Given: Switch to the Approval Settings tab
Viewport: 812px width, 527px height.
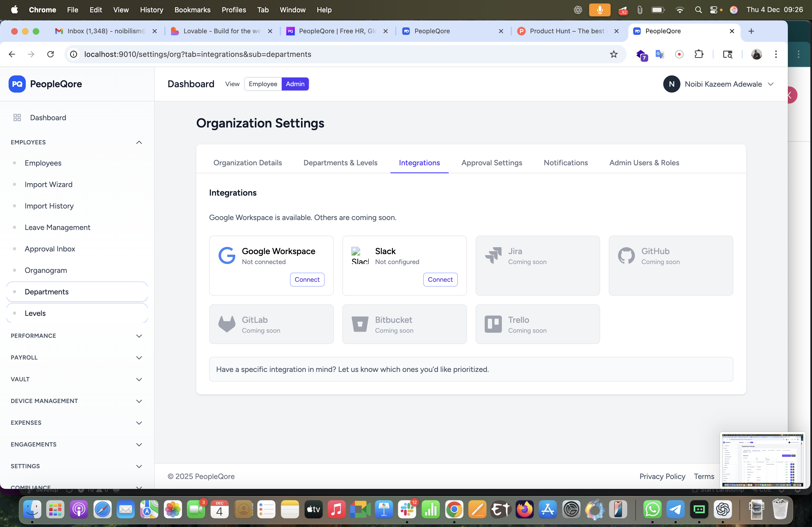Looking at the screenshot, I should [491, 163].
